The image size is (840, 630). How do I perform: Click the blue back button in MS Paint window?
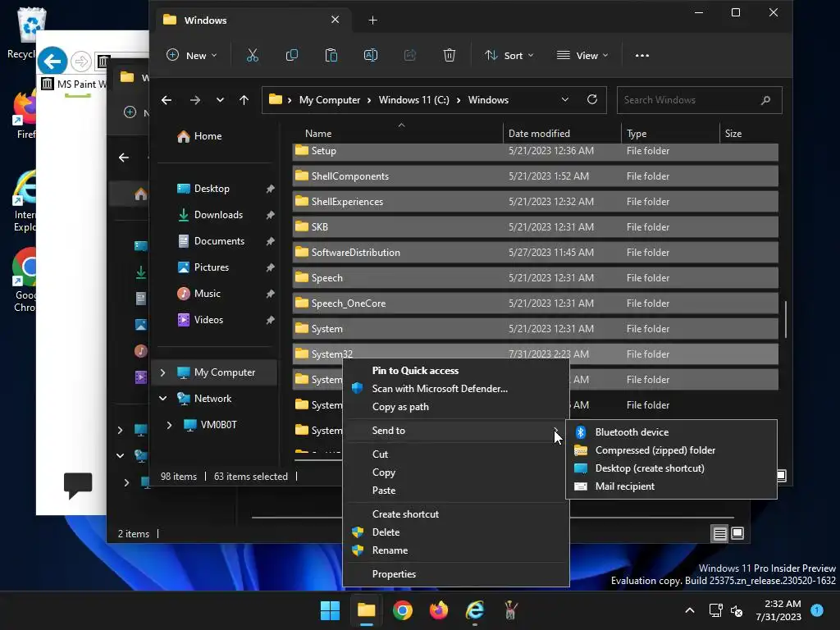pos(52,61)
